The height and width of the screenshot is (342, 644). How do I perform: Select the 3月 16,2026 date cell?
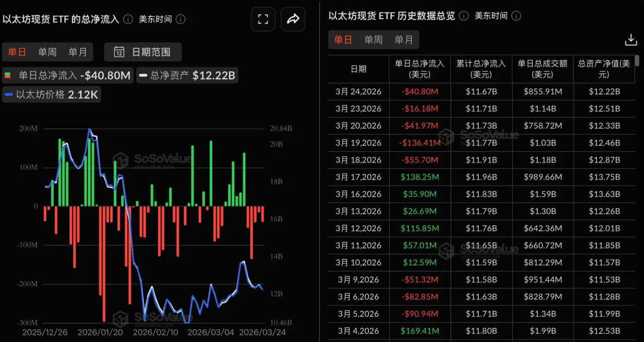click(358, 194)
